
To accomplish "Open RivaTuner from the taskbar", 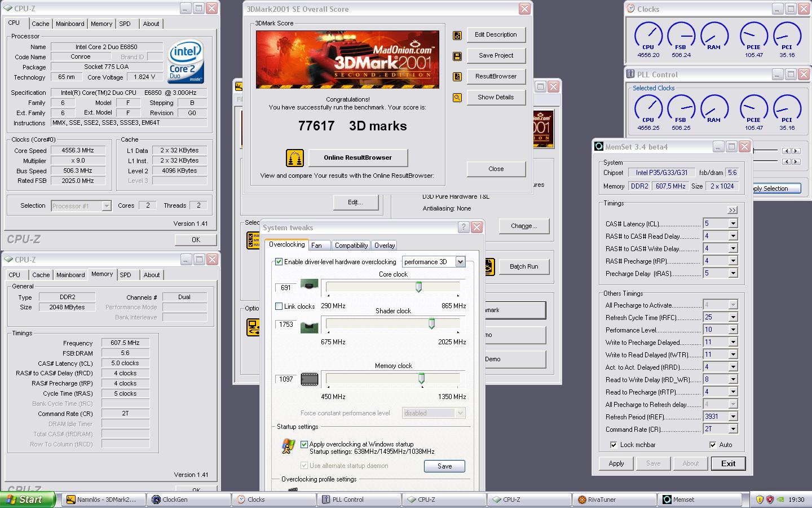I will point(615,500).
